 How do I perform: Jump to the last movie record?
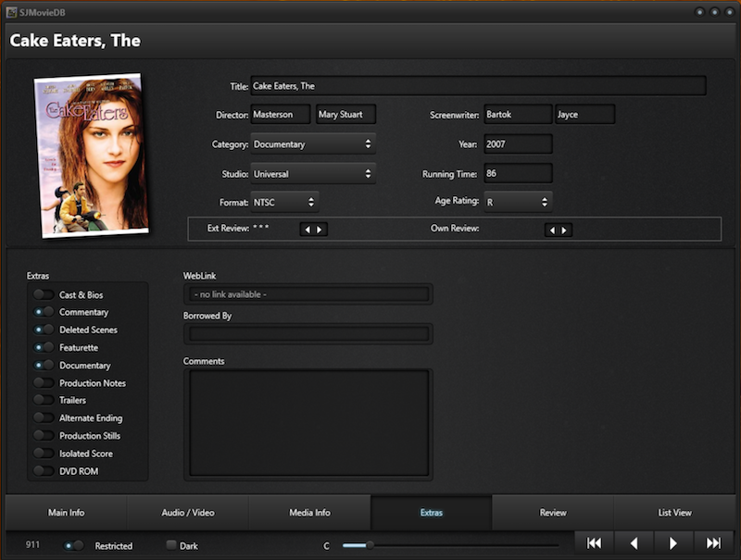[x=713, y=543]
